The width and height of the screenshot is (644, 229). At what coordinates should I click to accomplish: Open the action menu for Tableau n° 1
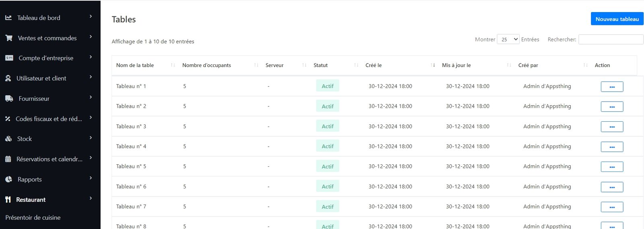click(x=612, y=87)
